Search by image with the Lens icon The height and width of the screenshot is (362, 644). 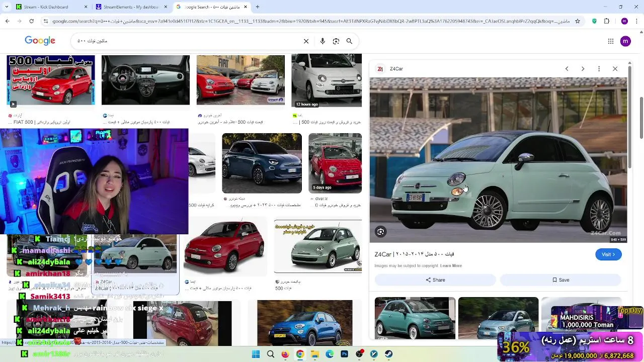336,41
